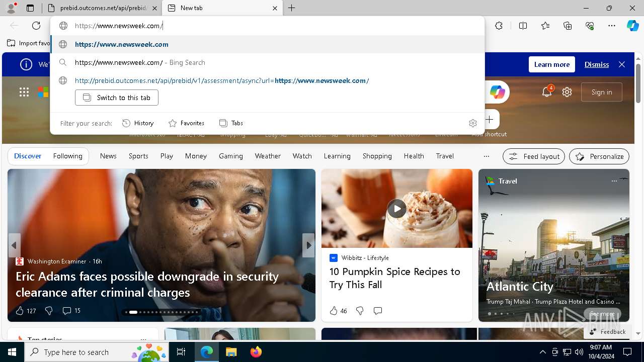The width and height of the screenshot is (644, 362).
Task: Open the Money feed category
Action: tap(196, 156)
